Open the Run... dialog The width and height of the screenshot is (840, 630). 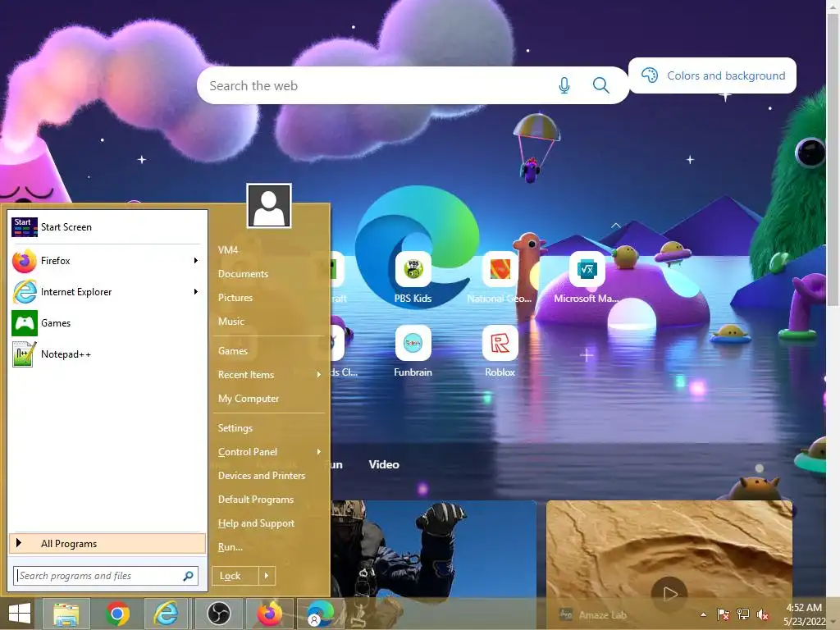tap(231, 547)
